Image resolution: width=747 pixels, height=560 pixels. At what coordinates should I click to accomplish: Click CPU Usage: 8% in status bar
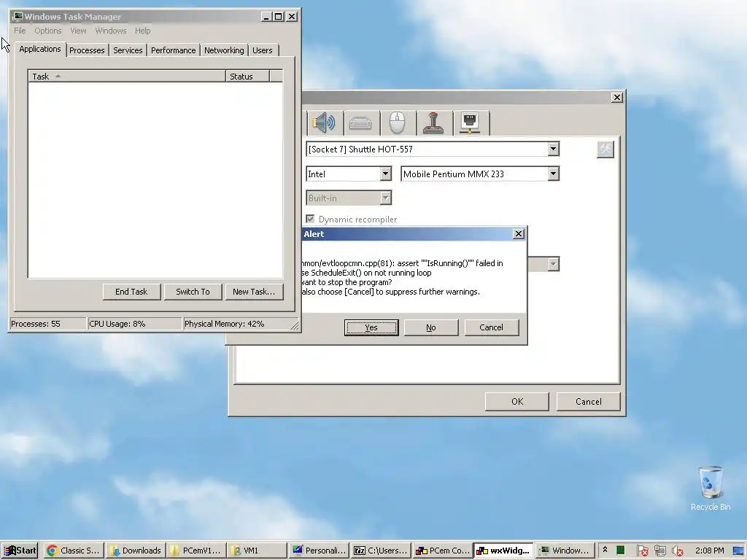[134, 324]
